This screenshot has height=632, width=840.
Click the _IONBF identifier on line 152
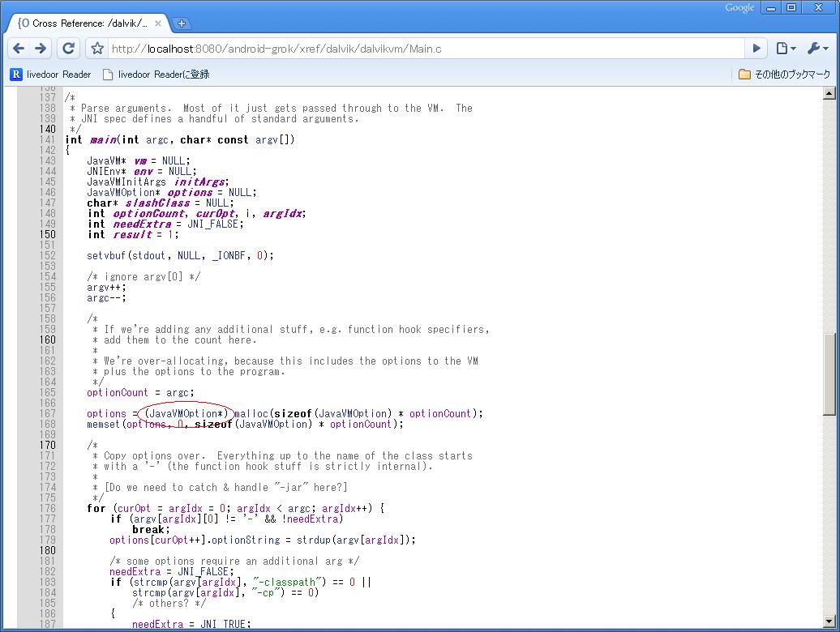229,255
